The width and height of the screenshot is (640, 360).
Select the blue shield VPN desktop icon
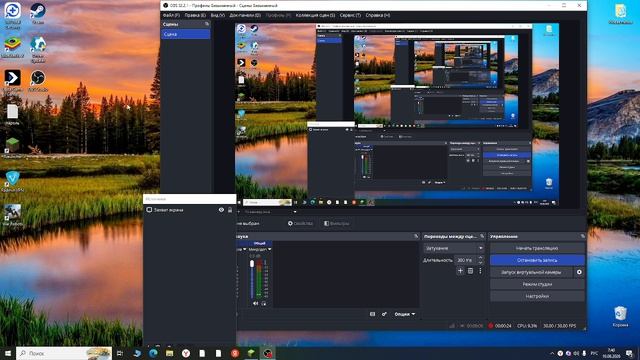13,181
